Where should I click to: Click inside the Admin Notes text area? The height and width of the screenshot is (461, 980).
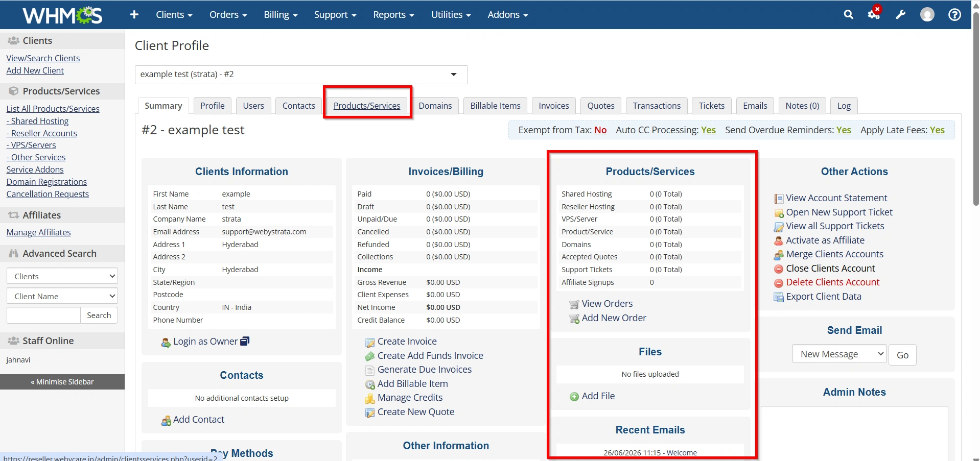point(854,433)
